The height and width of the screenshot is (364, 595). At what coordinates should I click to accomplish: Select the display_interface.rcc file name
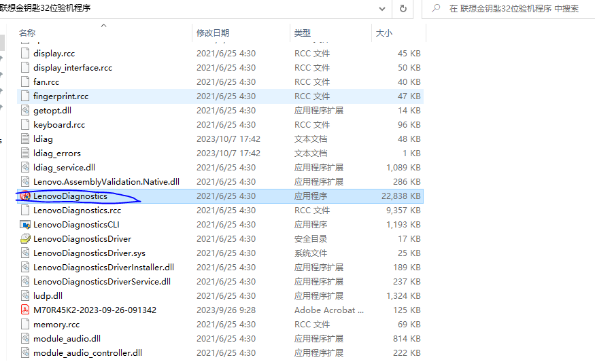click(73, 68)
